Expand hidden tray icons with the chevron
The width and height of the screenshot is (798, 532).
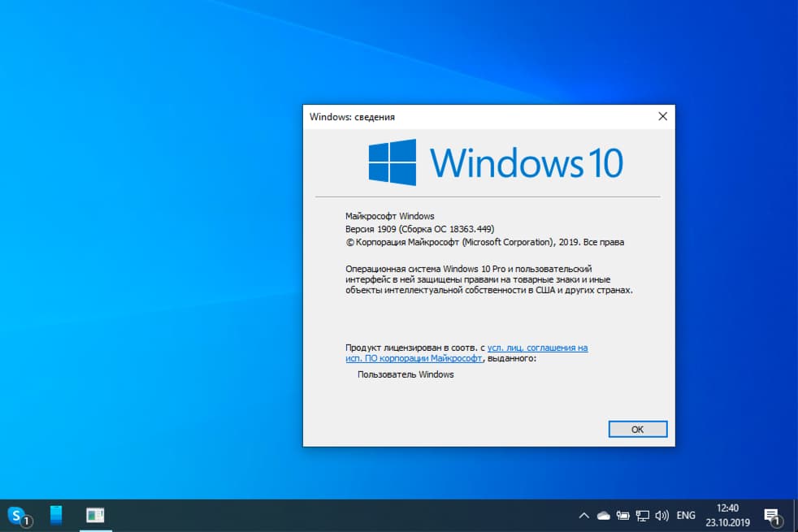coord(583,515)
